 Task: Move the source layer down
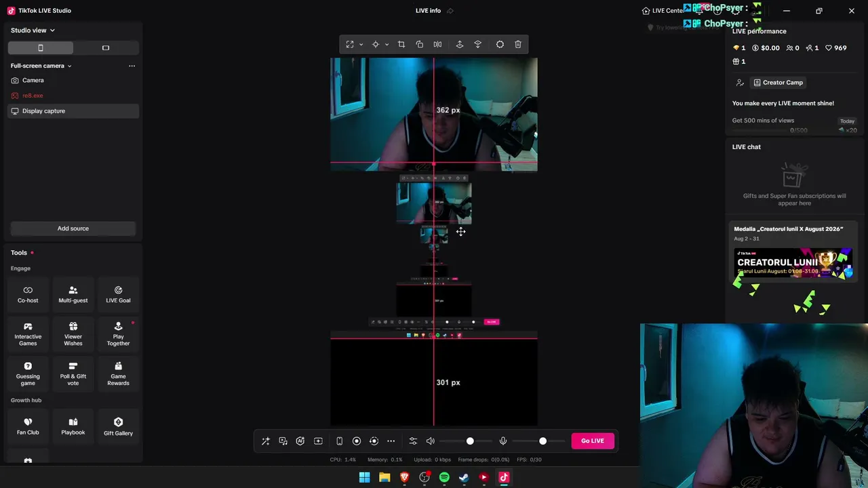(478, 45)
